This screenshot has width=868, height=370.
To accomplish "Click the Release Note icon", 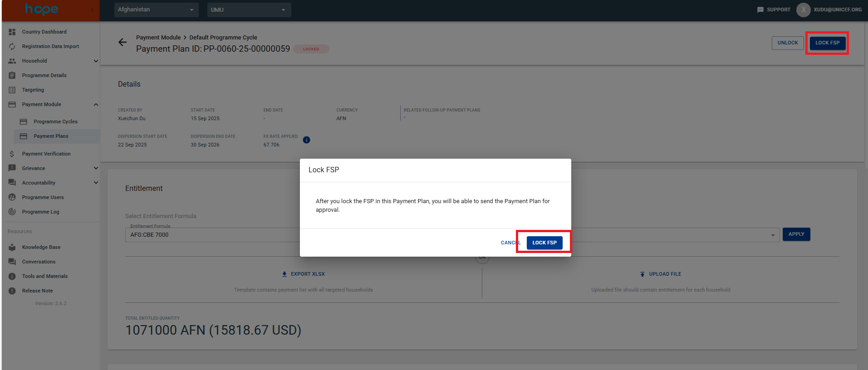I will 12,291.
